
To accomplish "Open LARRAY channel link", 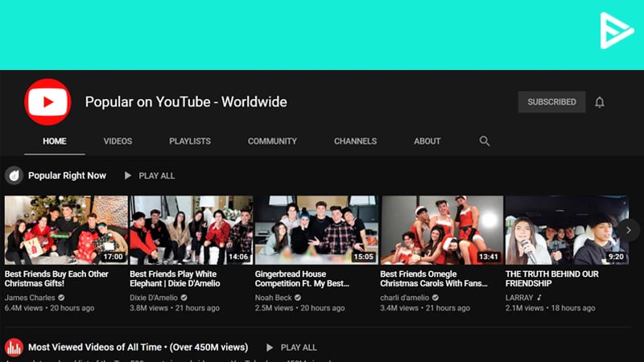I will (519, 298).
